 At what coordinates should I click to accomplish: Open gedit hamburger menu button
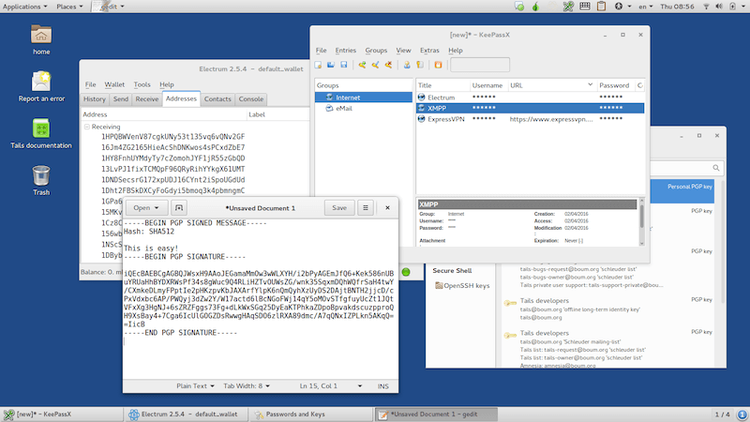(366, 207)
